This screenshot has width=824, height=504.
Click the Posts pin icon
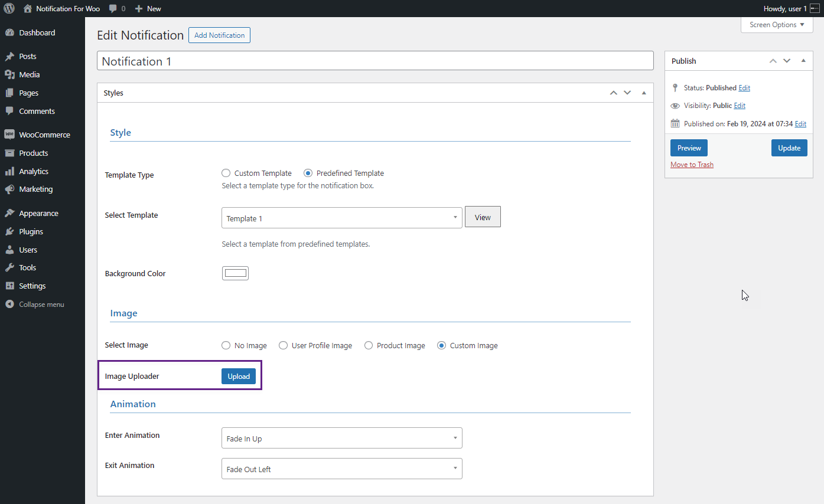[9, 57]
